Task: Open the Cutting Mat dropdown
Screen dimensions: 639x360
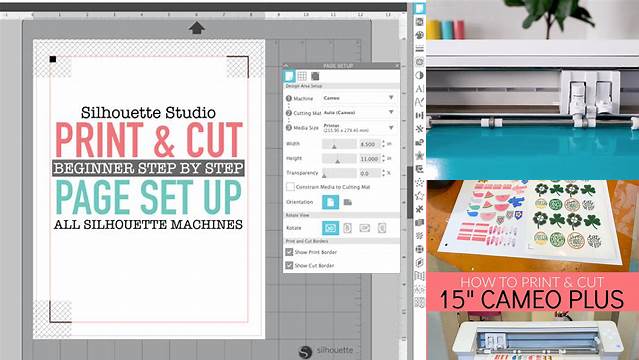Action: click(358, 113)
